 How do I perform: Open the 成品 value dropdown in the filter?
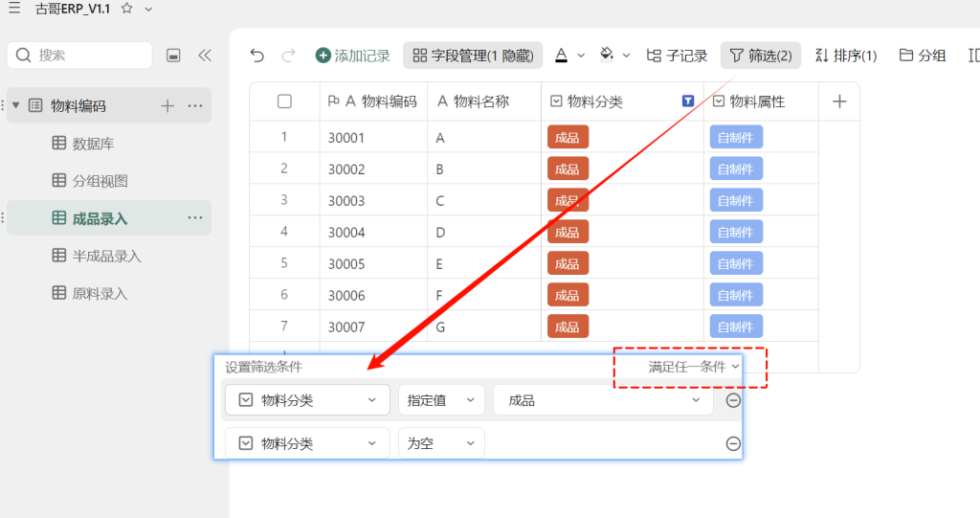point(603,400)
